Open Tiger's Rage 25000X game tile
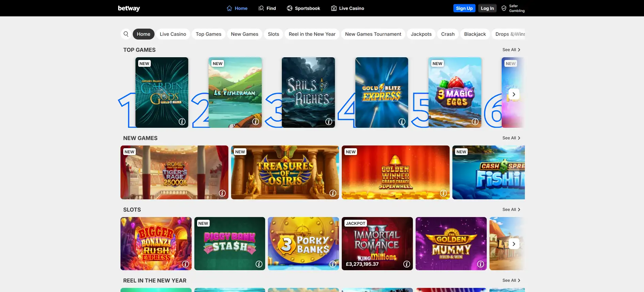 pos(174,172)
